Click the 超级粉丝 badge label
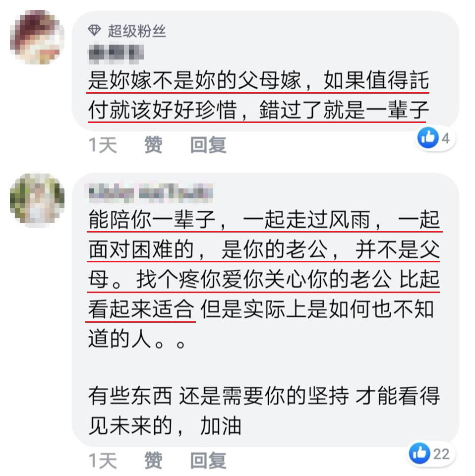The image size is (475, 476). point(137,31)
